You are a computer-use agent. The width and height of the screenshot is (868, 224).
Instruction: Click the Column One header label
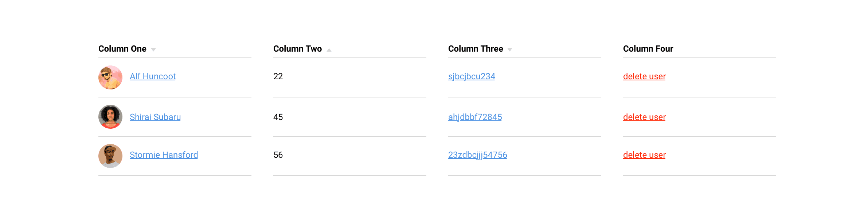(122, 49)
